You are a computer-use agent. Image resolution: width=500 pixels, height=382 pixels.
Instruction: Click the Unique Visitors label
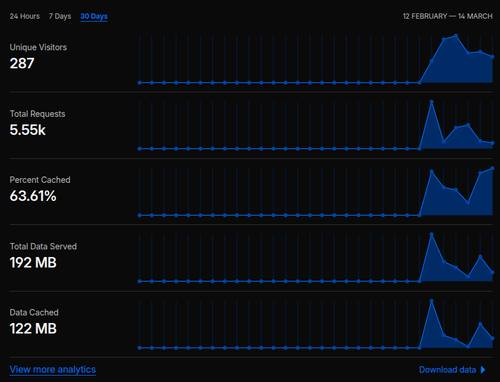38,47
